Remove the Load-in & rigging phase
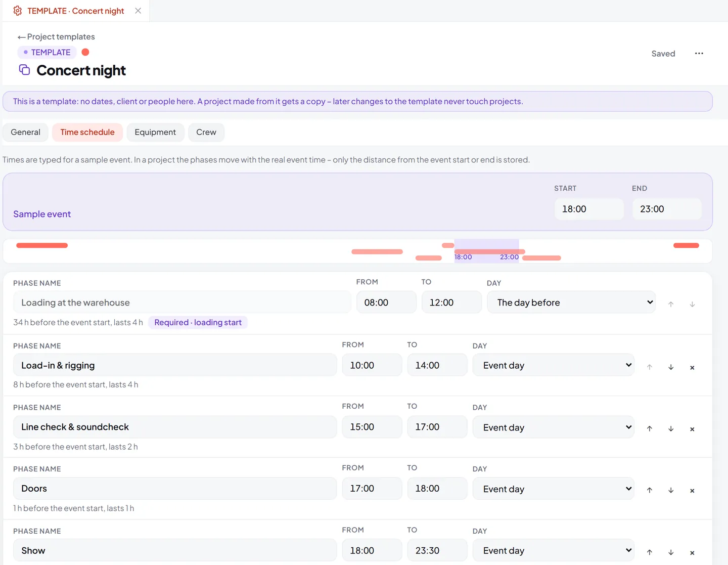 pos(692,368)
